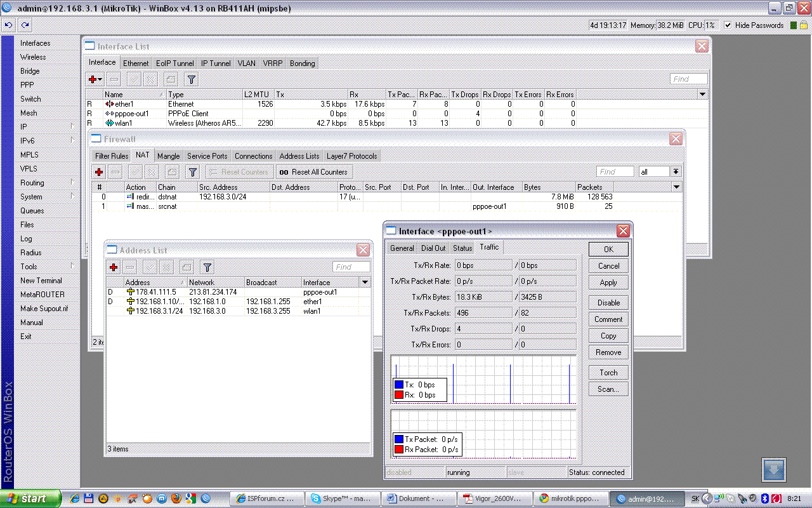812x508 pixels.
Task: Click Scan... button in pppoe-out1 dialog
Action: 608,389
